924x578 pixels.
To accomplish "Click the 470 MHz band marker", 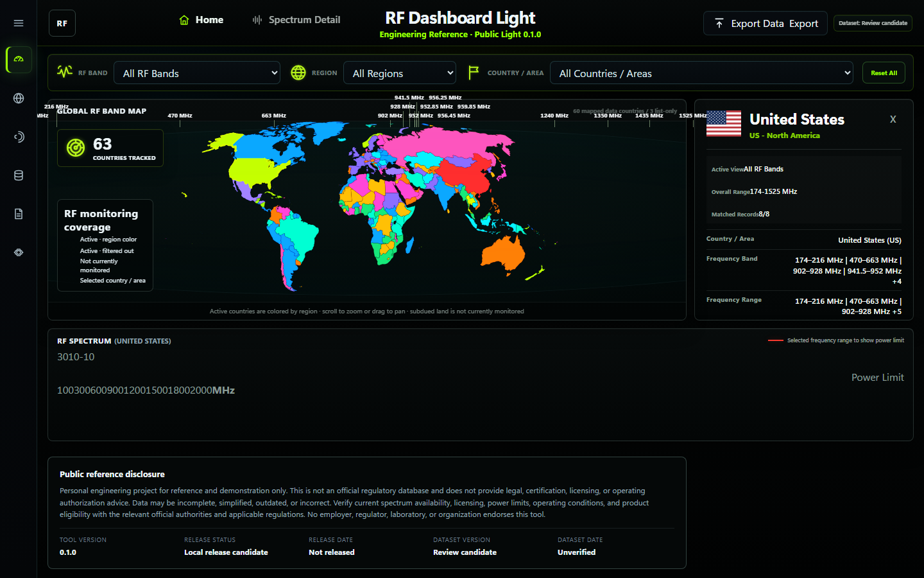I will point(180,116).
